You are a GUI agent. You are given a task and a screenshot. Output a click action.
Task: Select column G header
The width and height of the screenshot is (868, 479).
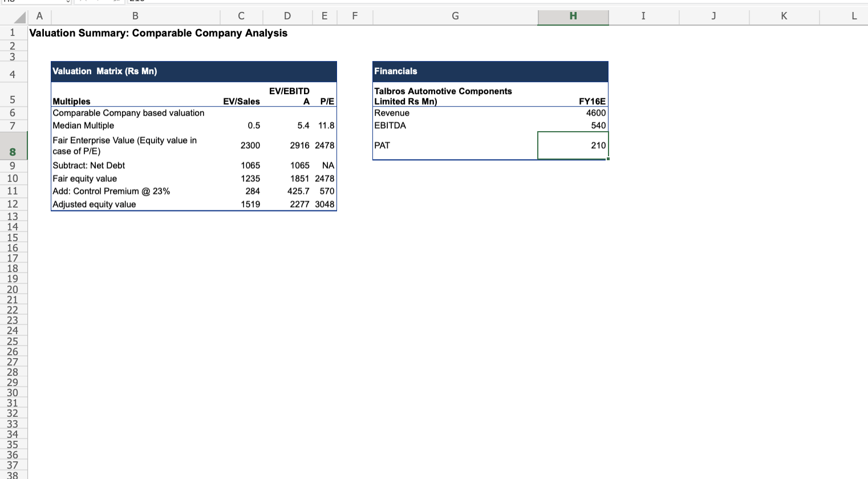point(455,17)
